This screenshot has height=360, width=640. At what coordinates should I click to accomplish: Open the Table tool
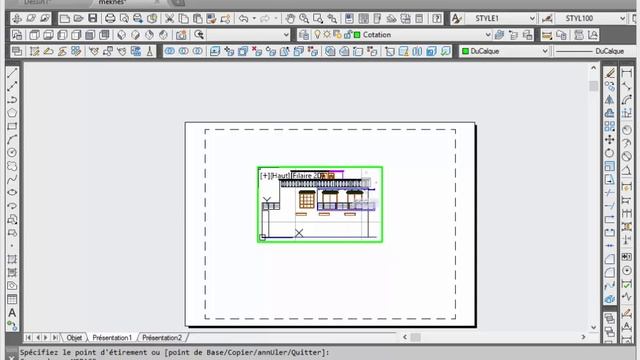(x=12, y=299)
